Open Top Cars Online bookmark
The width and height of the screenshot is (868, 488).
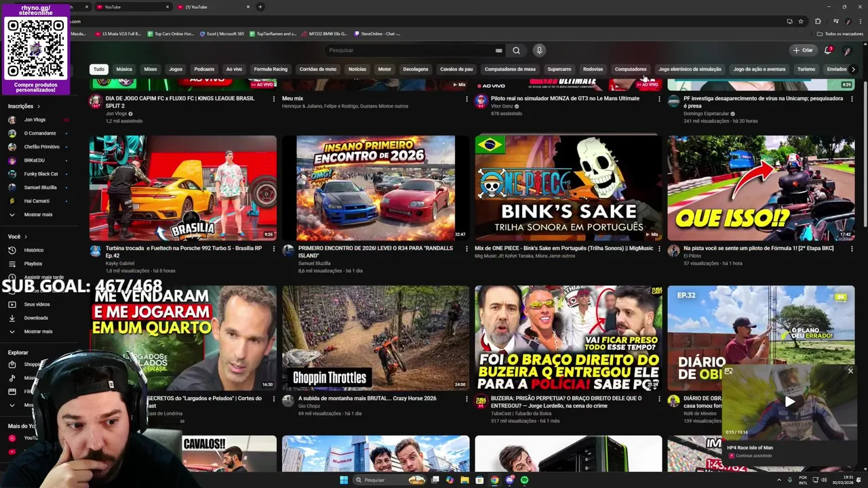(x=170, y=33)
